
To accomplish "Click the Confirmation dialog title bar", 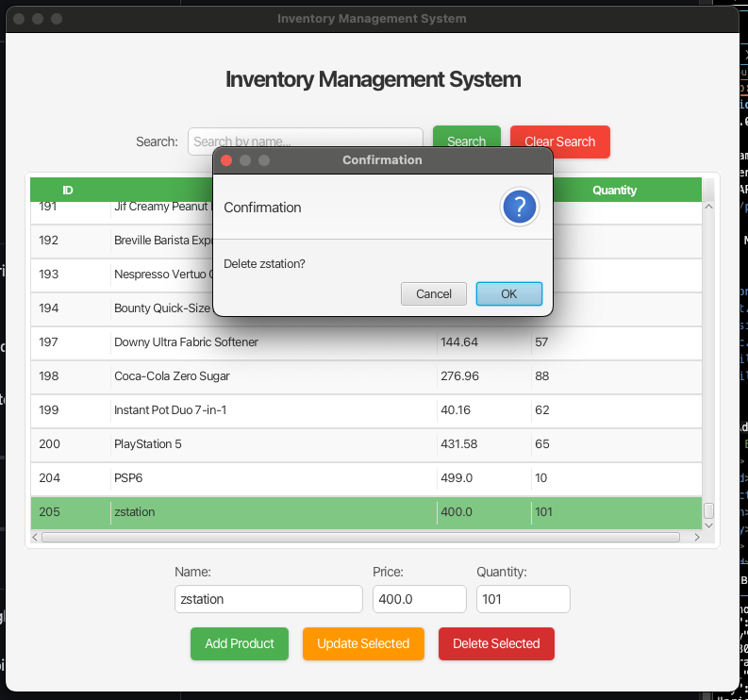I will (x=383, y=160).
